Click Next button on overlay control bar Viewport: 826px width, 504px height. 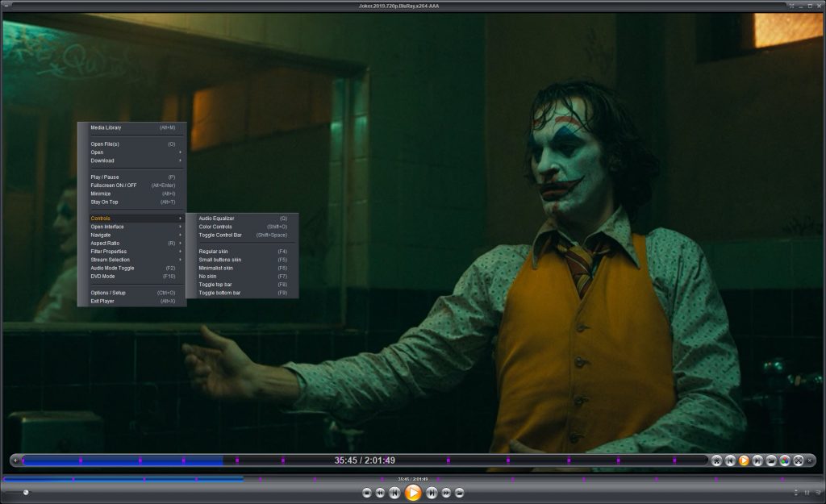coord(757,460)
